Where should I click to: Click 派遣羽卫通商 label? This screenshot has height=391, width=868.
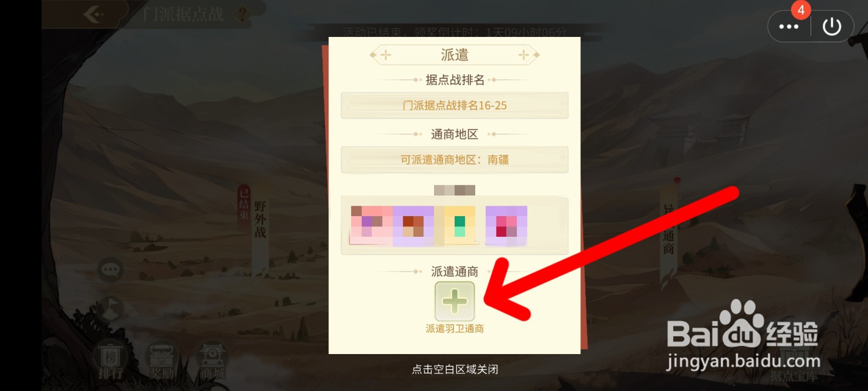pyautogui.click(x=455, y=329)
